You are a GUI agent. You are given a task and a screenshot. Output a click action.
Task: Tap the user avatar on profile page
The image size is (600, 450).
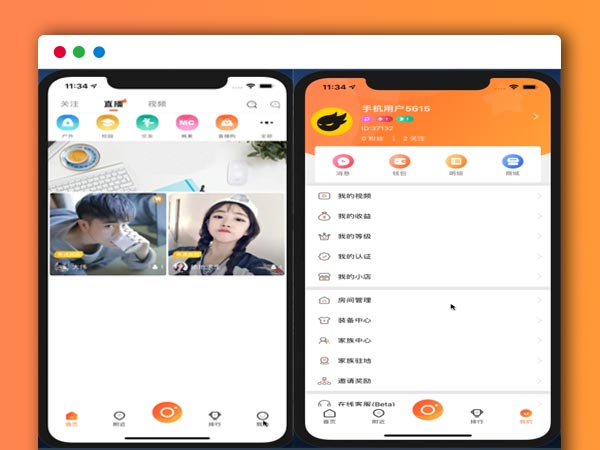pos(332,122)
